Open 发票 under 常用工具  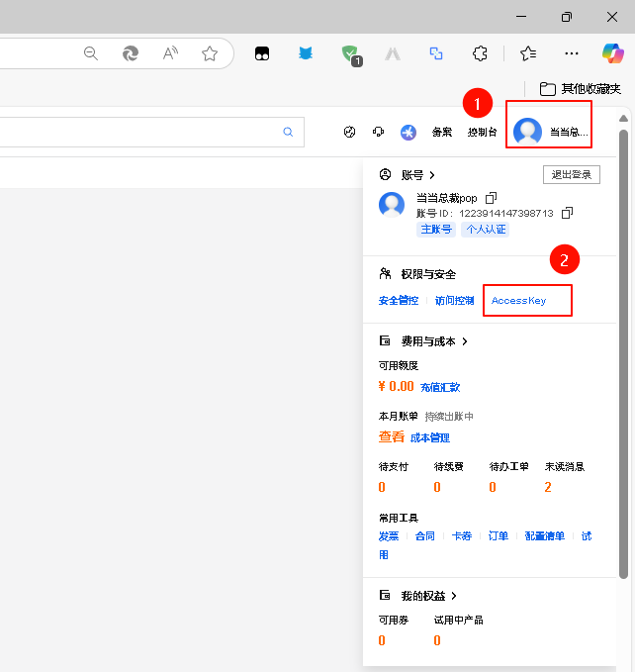[389, 536]
